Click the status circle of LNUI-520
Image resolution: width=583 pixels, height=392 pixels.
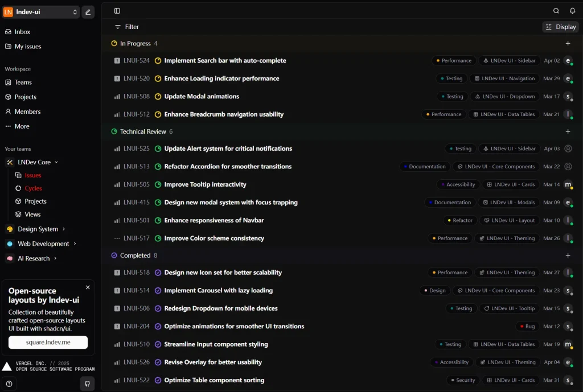(158, 79)
